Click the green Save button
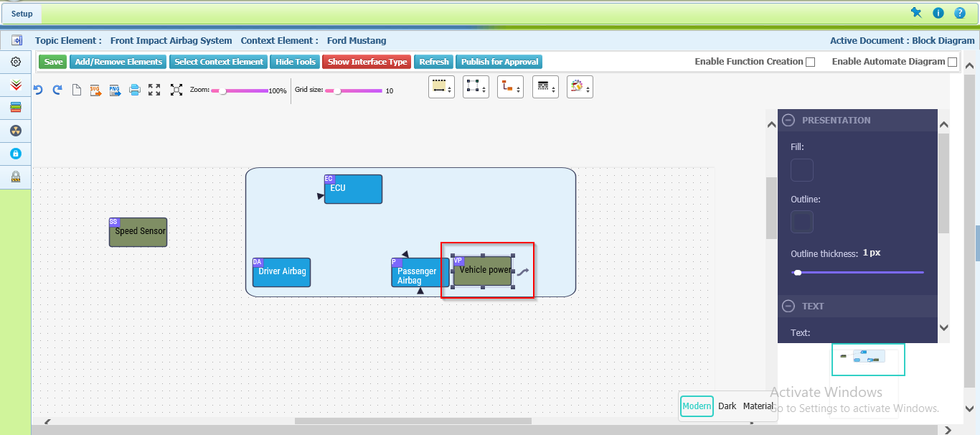980x435 pixels. [x=53, y=62]
